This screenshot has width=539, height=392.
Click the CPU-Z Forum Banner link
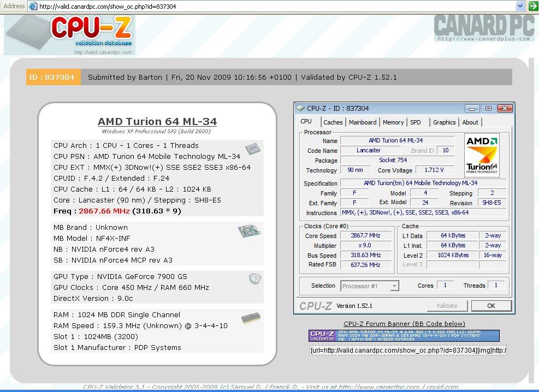[404, 324]
